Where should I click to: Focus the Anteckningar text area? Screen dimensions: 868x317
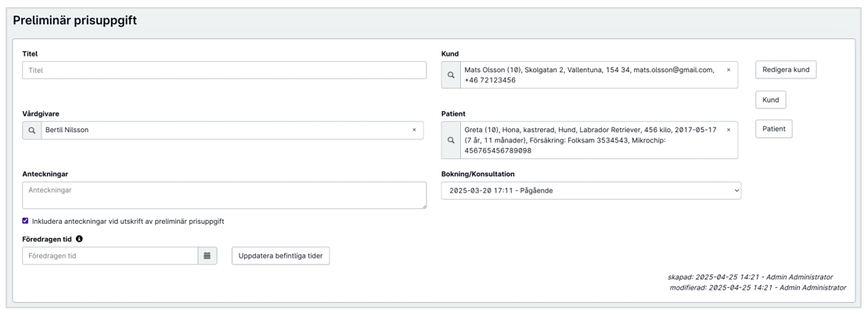tap(224, 196)
